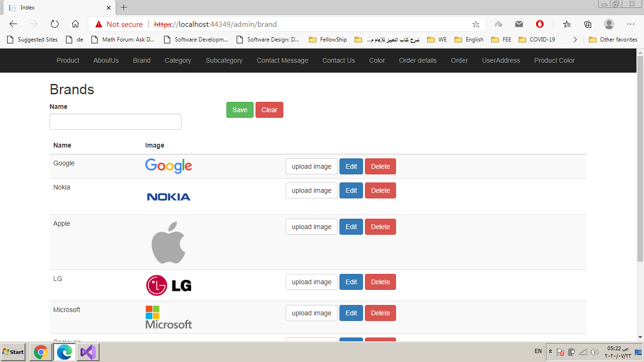Switch to Edge in the taskbar
The image size is (644, 362).
pyautogui.click(x=65, y=352)
